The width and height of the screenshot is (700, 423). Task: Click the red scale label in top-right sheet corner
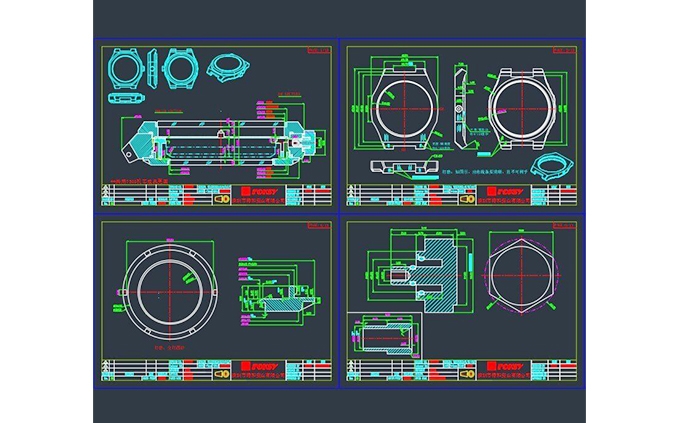[x=566, y=48]
